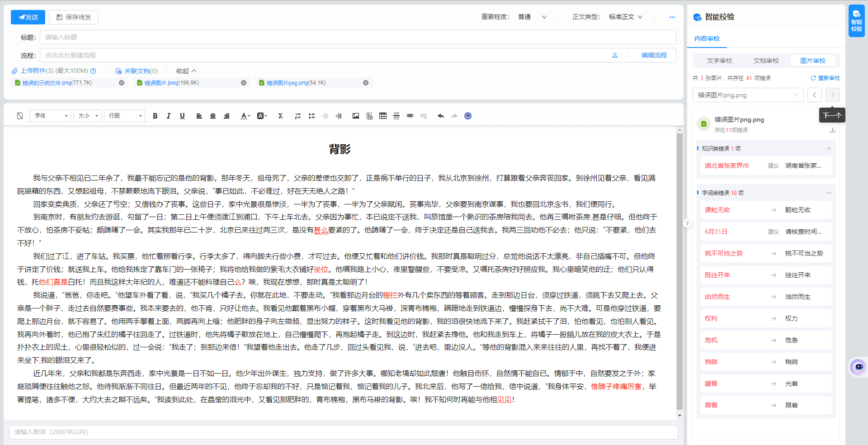Viewport: 868px width, 445px height.
Task: Click the 智能校验 side button
Action: click(x=857, y=21)
